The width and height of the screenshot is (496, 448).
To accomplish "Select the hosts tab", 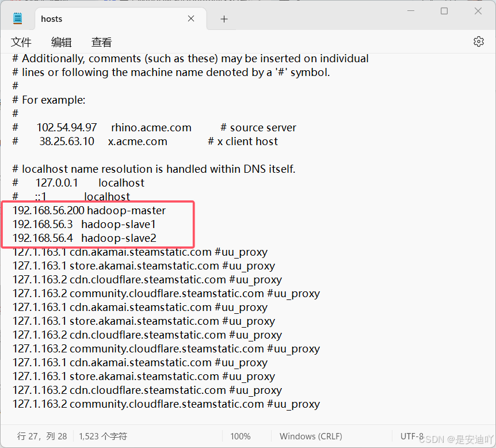I will click(120, 18).
